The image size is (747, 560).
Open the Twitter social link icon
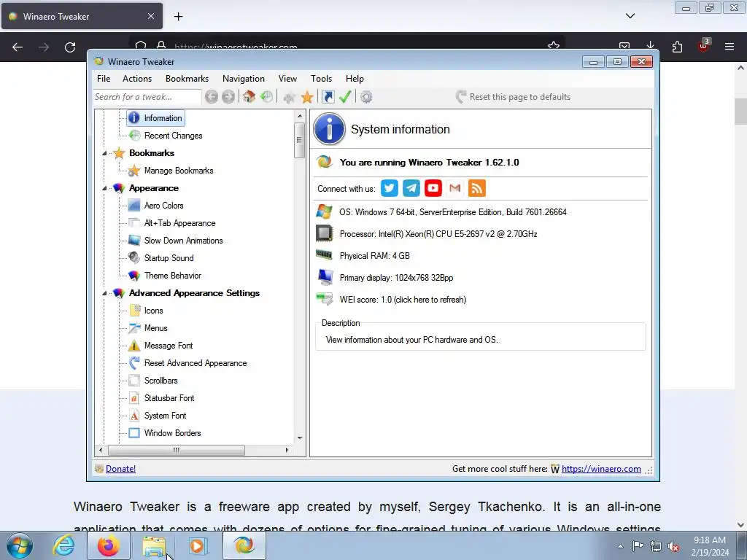pos(390,188)
